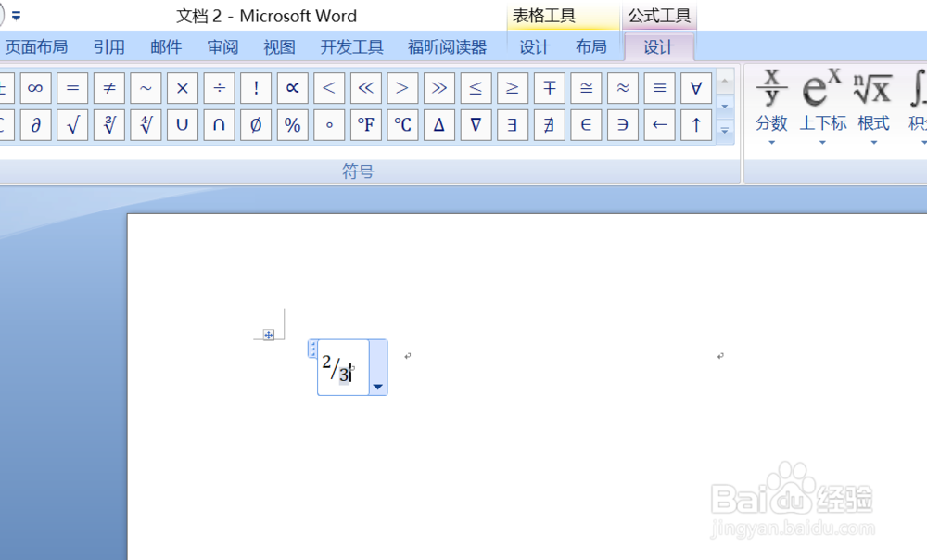927x560 pixels.
Task: Insert the percent sign symbol
Action: tap(292, 124)
